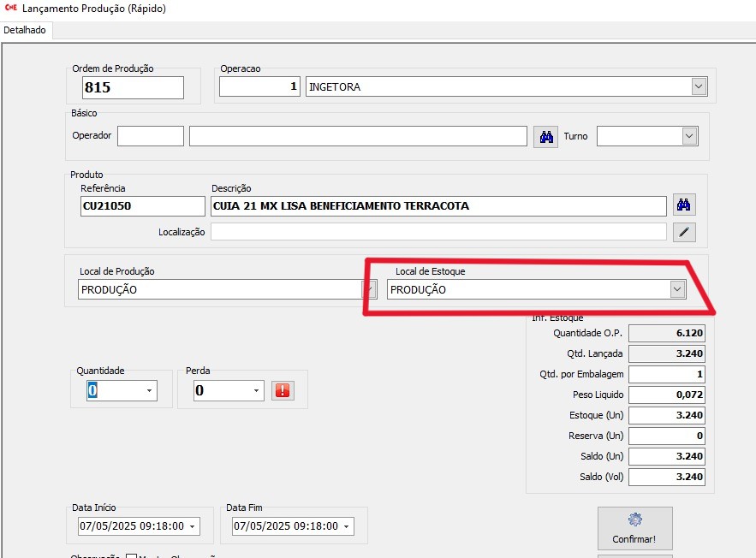Click the red exclamation icon beside Perda
The height and width of the screenshot is (558, 756).
coord(283,390)
